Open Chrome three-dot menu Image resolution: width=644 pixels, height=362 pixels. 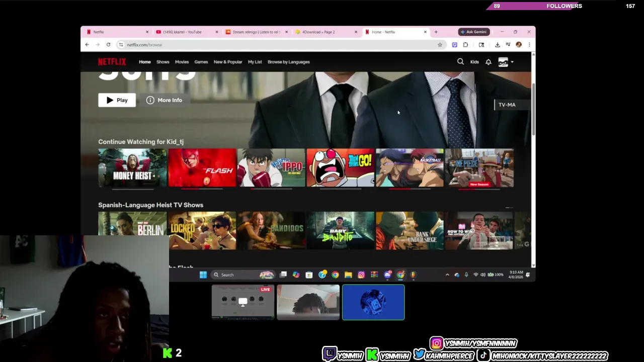coord(529,45)
